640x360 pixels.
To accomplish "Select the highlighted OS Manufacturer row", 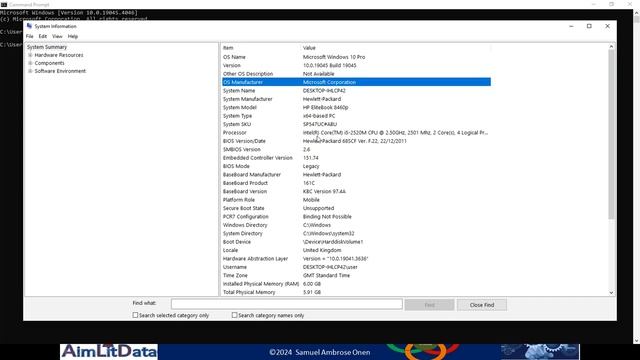I will pos(356,82).
